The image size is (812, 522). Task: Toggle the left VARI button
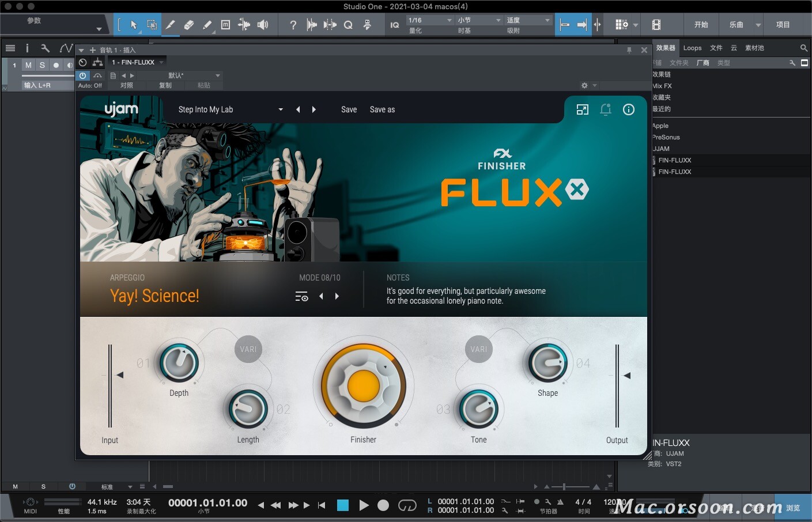pyautogui.click(x=248, y=349)
